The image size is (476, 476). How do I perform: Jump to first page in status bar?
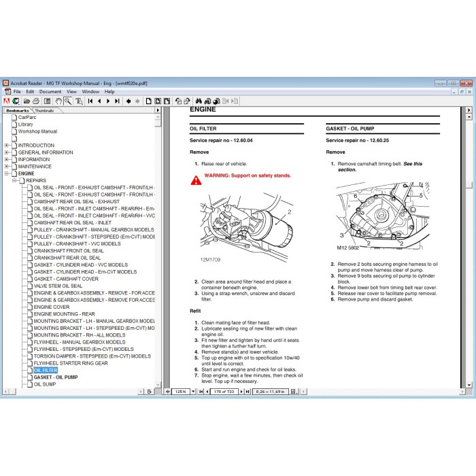tap(201, 392)
